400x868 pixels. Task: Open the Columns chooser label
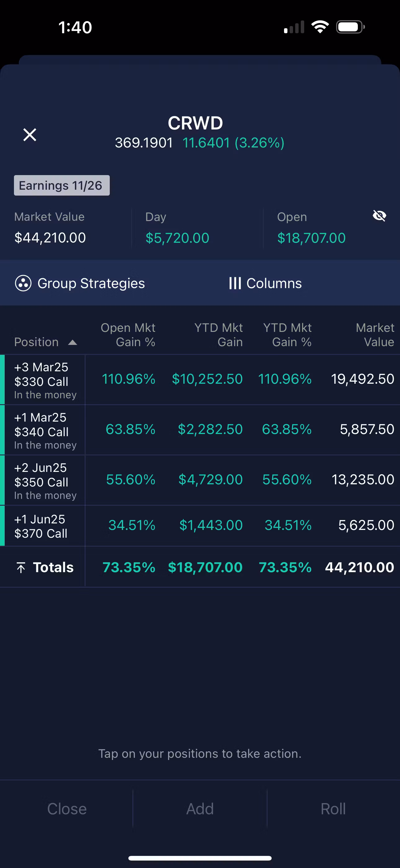click(274, 283)
